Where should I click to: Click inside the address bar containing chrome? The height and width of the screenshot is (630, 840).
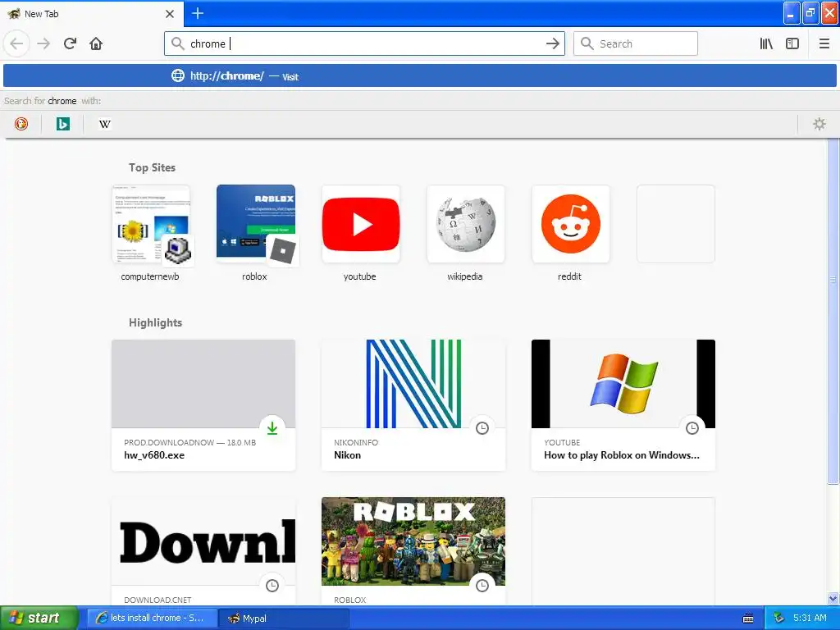[364, 43]
